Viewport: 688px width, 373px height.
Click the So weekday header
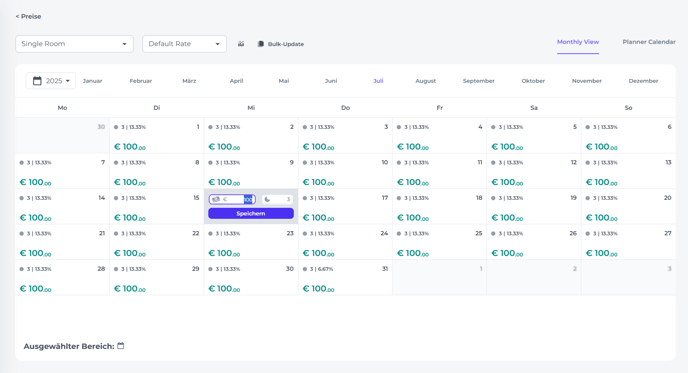[x=628, y=108]
